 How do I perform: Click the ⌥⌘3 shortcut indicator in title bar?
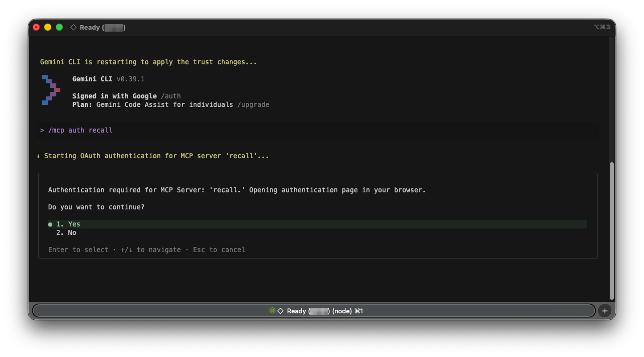click(602, 27)
